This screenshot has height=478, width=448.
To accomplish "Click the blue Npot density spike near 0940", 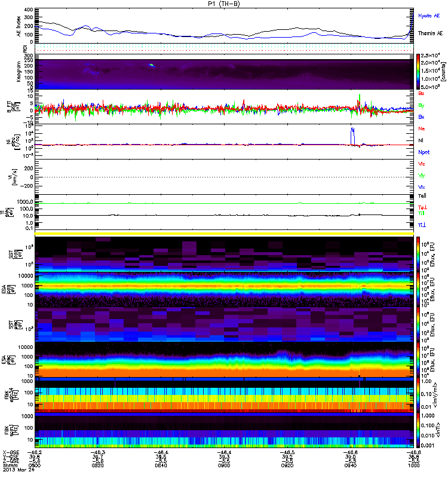I will (x=352, y=136).
